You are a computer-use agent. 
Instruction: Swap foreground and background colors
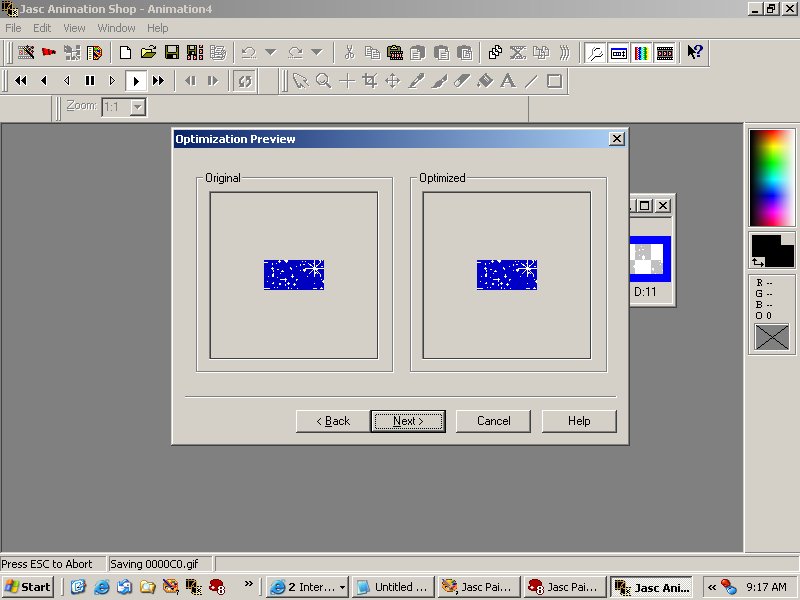(x=757, y=262)
